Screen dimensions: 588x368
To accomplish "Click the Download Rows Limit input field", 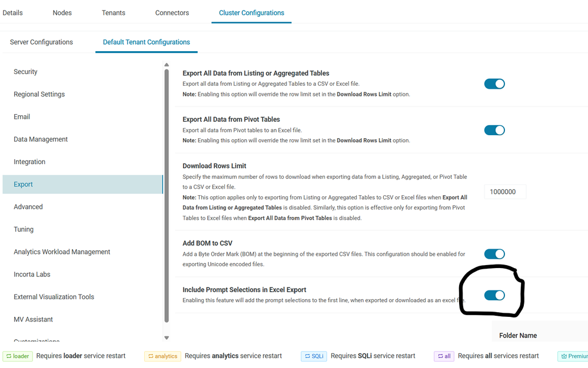I will [x=504, y=192].
